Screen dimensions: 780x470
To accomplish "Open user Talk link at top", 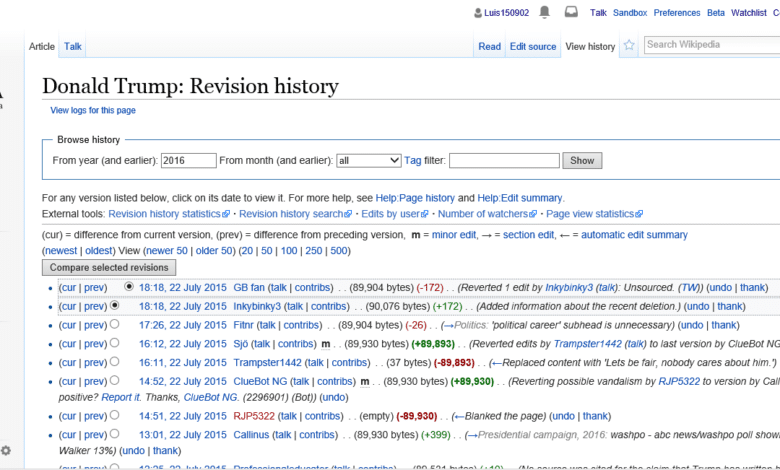I will point(598,13).
